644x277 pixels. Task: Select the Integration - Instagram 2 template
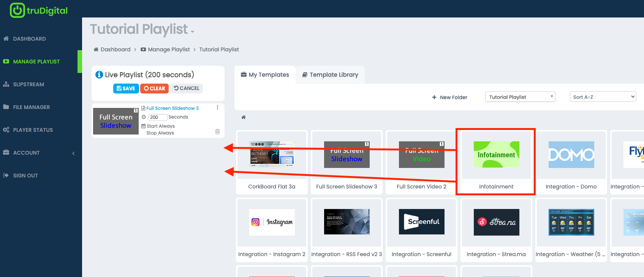pos(272,230)
